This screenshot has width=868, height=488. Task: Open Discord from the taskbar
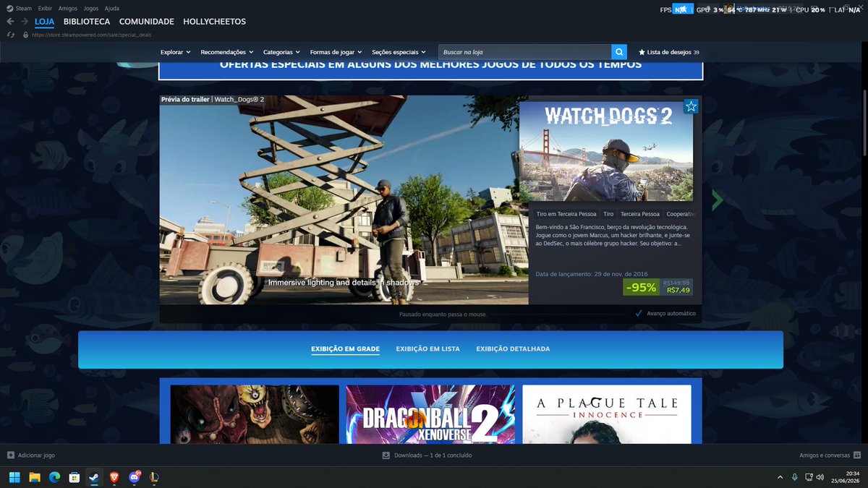point(134,477)
